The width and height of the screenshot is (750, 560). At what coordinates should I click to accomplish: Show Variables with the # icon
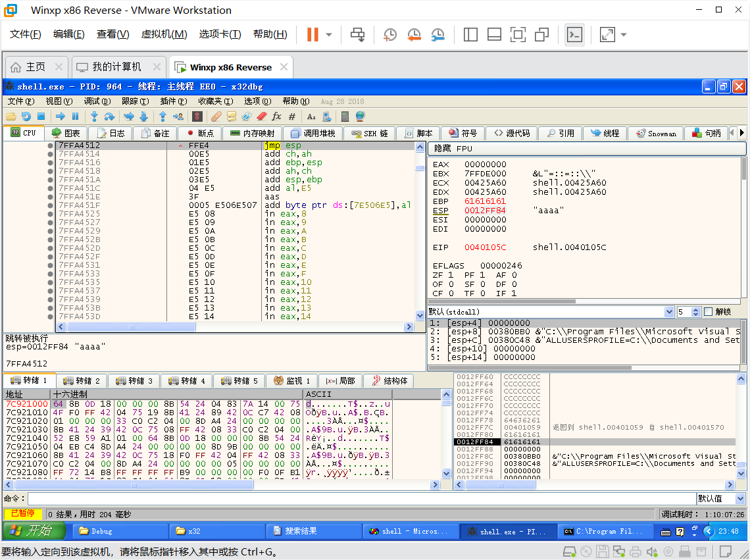click(291, 116)
